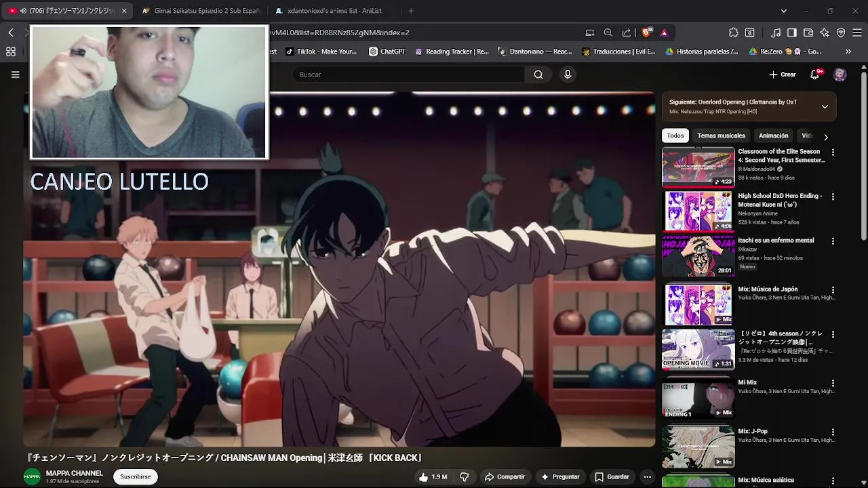This screenshot has width=868, height=488.
Task: Click the search magnifier button
Action: pyautogui.click(x=538, y=75)
